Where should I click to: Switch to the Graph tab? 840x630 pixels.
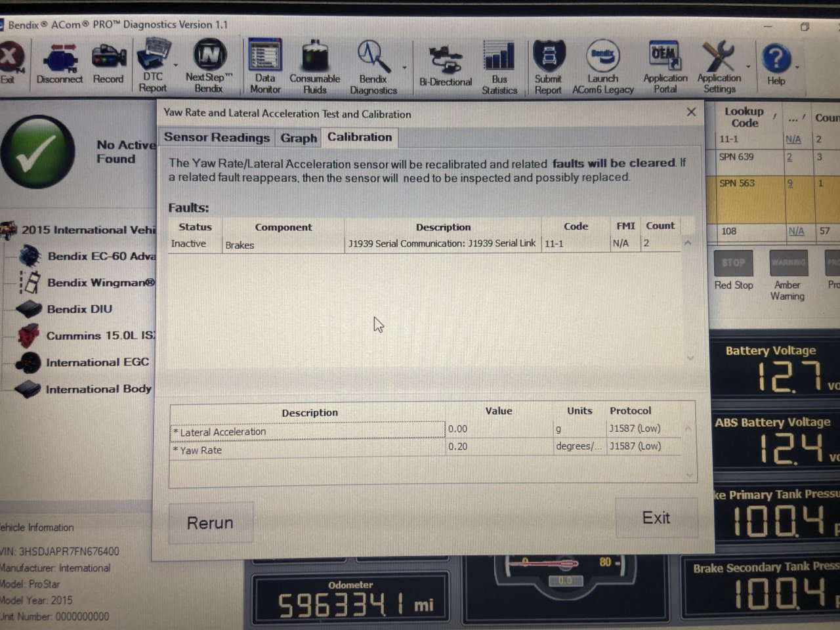point(299,138)
